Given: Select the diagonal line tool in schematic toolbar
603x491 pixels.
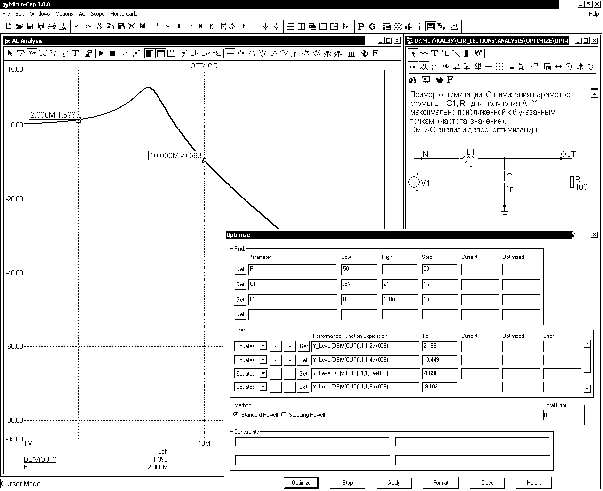Looking at the screenshot, I should click(456, 53).
